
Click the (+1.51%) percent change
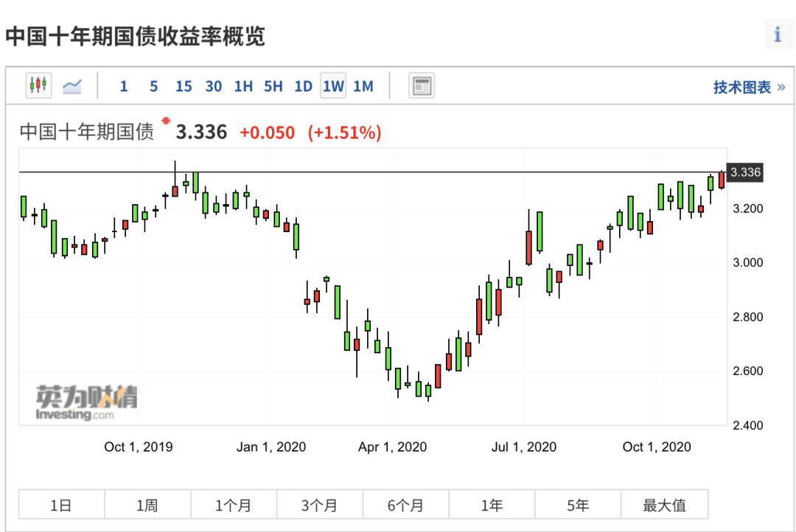(x=344, y=133)
